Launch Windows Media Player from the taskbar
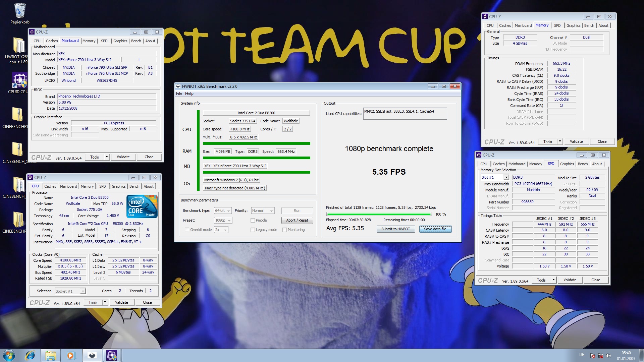 (70, 355)
